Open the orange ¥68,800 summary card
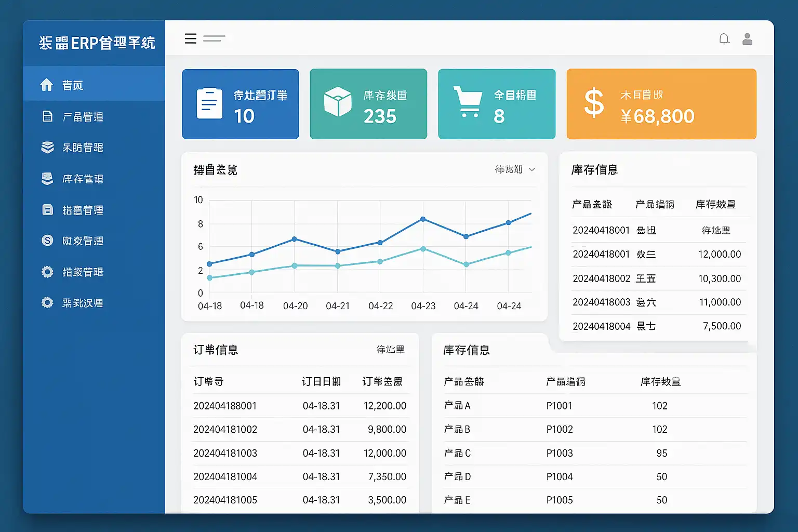The height and width of the screenshot is (532, 798). point(661,104)
